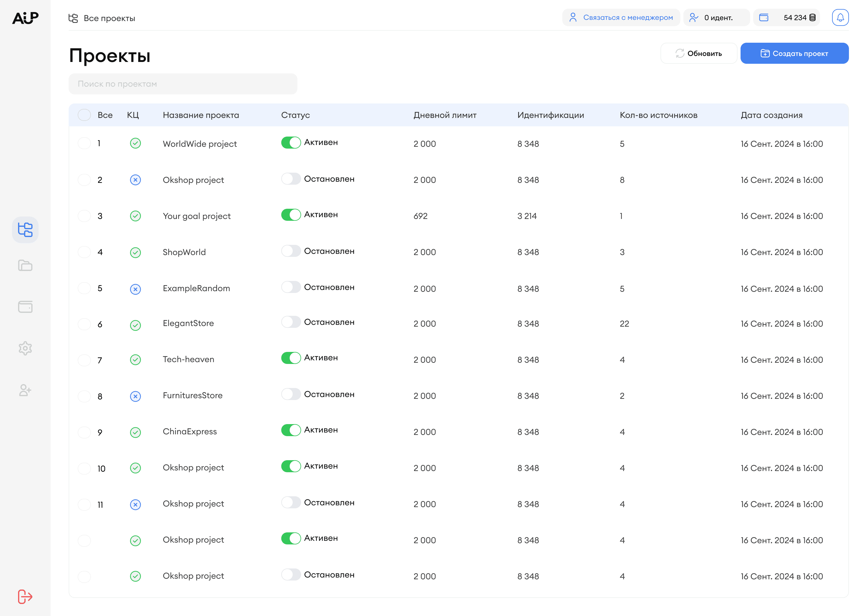Open the folders section in sidebar

click(x=25, y=265)
